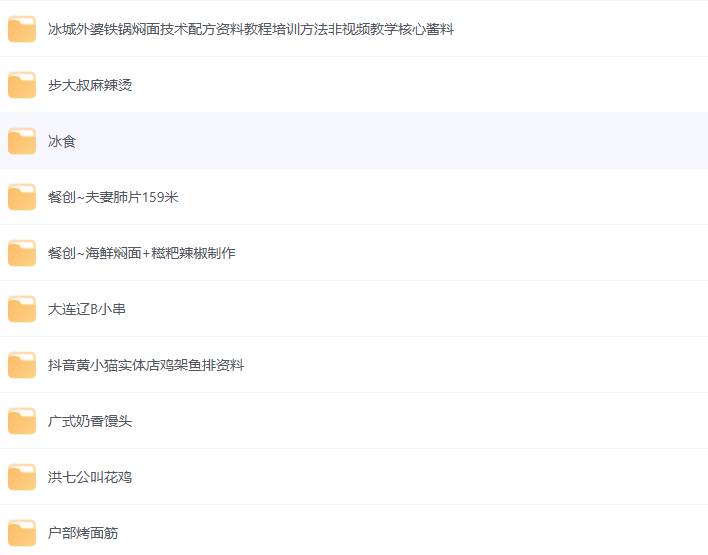The image size is (708, 555).
Task: Click the folder icon next to 广式奶香馒头
Action: pos(22,422)
